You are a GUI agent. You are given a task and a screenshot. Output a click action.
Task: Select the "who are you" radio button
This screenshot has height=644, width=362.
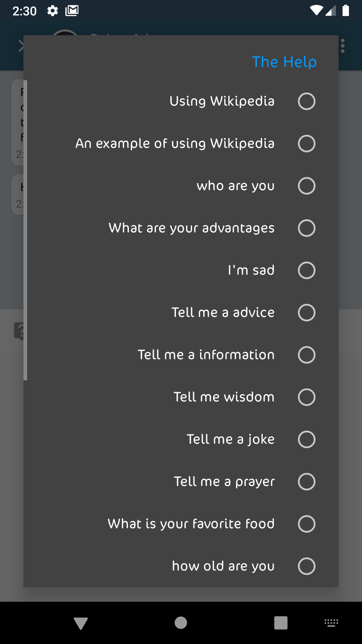(x=306, y=186)
